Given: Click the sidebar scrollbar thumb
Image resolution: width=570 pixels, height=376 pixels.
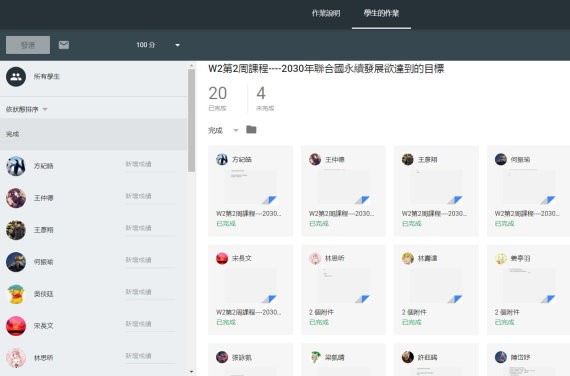Looking at the screenshot, I should pos(191,120).
